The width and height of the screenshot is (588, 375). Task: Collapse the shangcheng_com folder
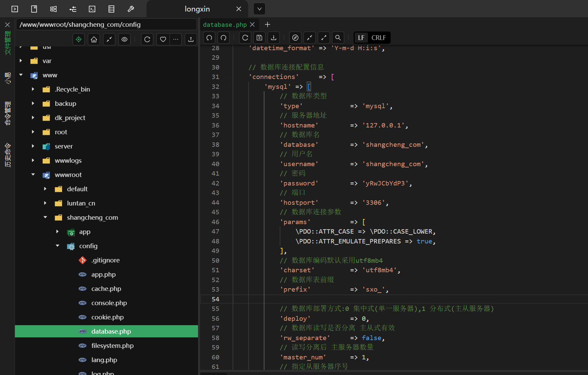(x=45, y=217)
